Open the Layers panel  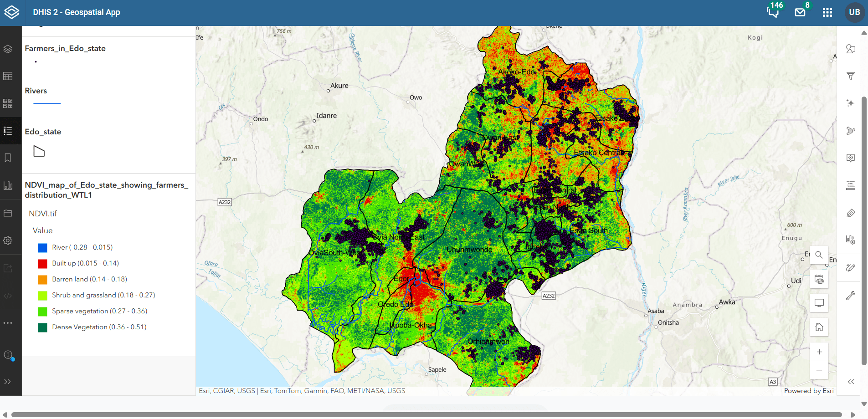tap(8, 49)
